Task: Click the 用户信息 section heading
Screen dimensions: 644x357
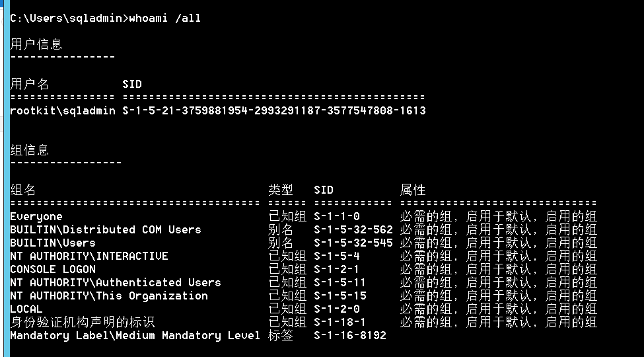Action: 36,44
